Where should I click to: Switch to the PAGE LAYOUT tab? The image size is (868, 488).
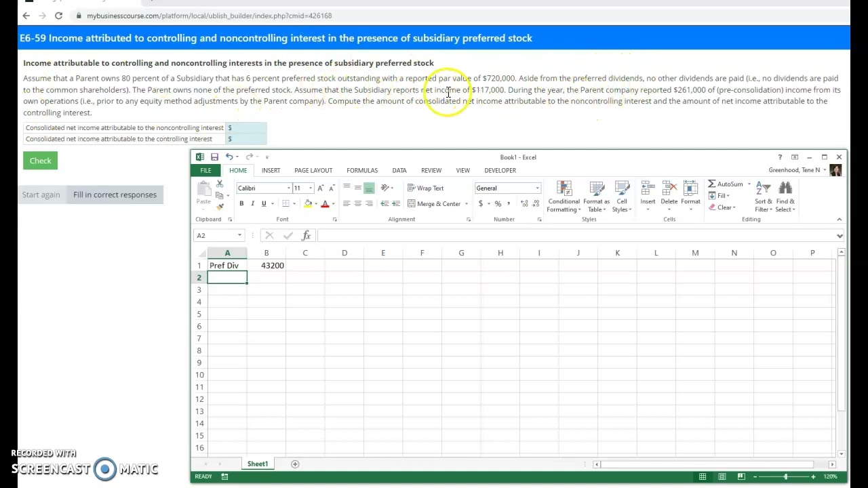313,170
